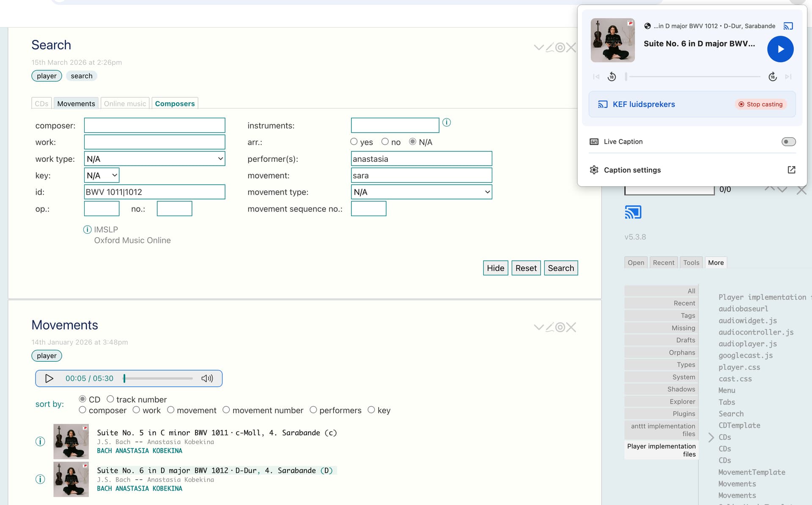This screenshot has width=812, height=505.
Task: Click the focus target icon on Movements tiddler
Action: coord(560,327)
